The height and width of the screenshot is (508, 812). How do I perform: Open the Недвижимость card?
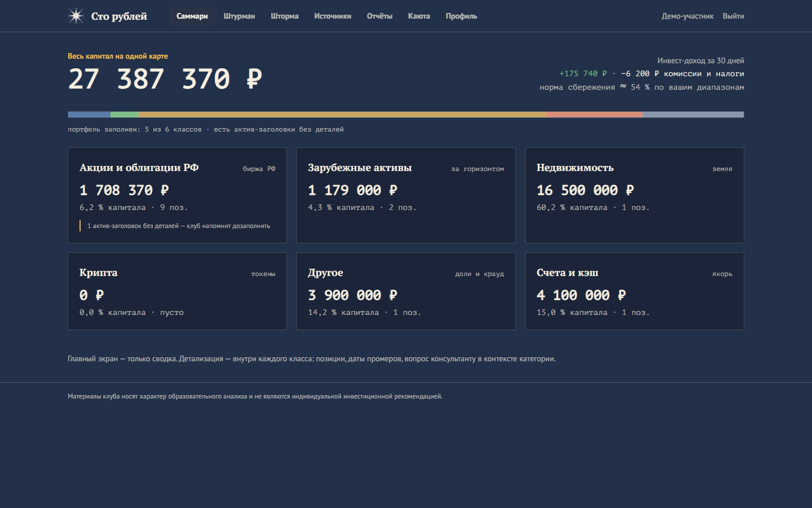[634, 195]
